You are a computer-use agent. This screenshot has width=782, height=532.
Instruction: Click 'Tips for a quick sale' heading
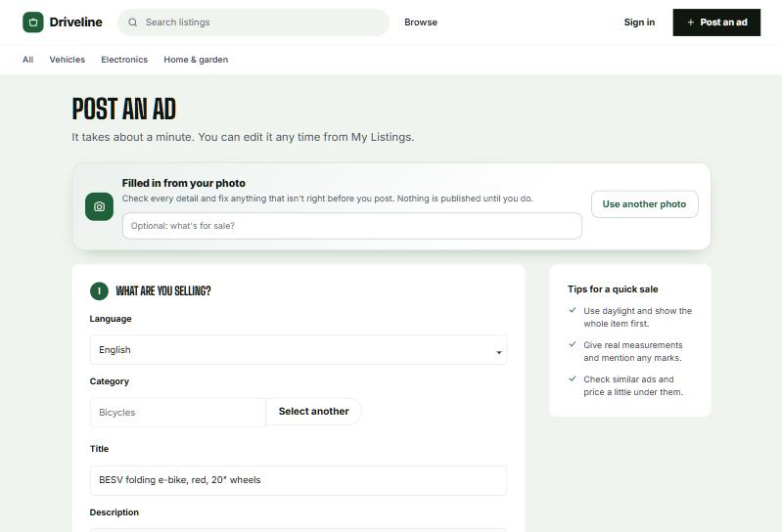coord(613,289)
